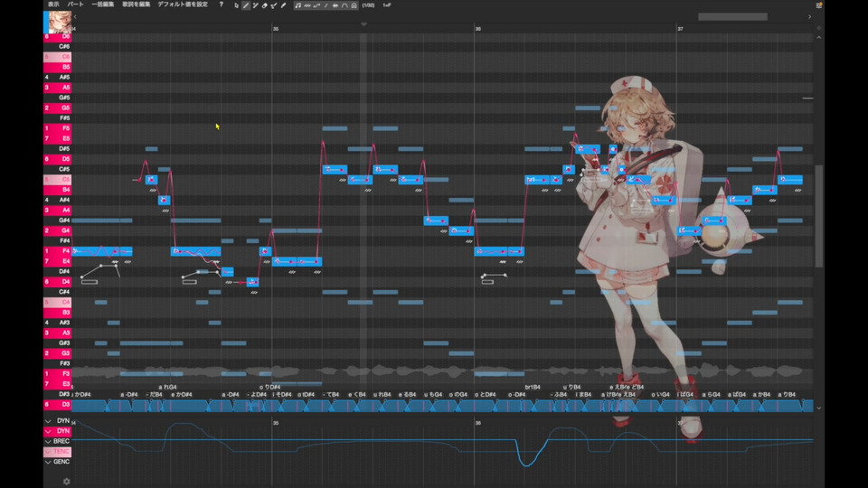Click the A4 piano key
The width and height of the screenshot is (868, 488).
pyautogui.click(x=58, y=211)
